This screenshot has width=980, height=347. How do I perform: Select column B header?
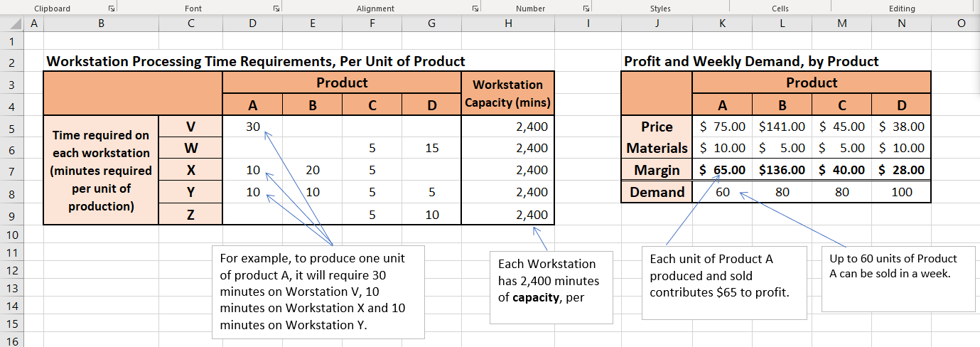click(x=101, y=23)
